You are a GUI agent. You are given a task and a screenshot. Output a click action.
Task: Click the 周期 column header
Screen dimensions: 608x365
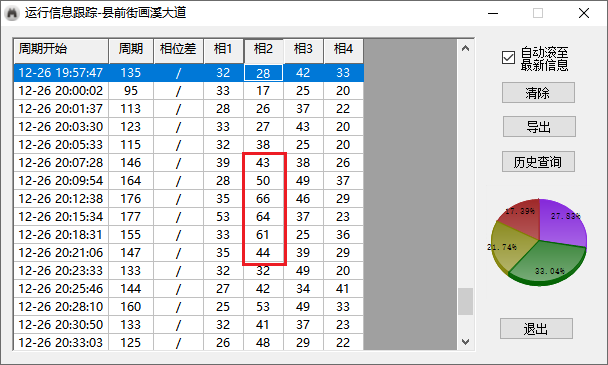pyautogui.click(x=131, y=50)
